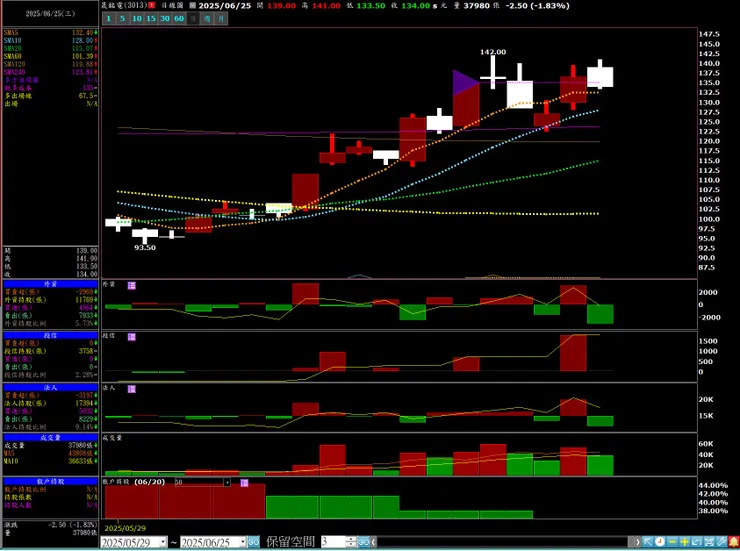Switch chart to 5-minute timeframe
The width and height of the screenshot is (740, 551).
122,19
